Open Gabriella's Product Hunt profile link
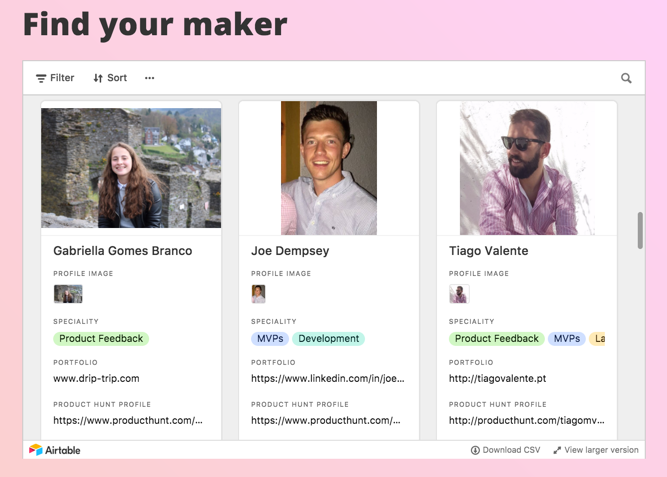This screenshot has height=477, width=667. [x=128, y=421]
